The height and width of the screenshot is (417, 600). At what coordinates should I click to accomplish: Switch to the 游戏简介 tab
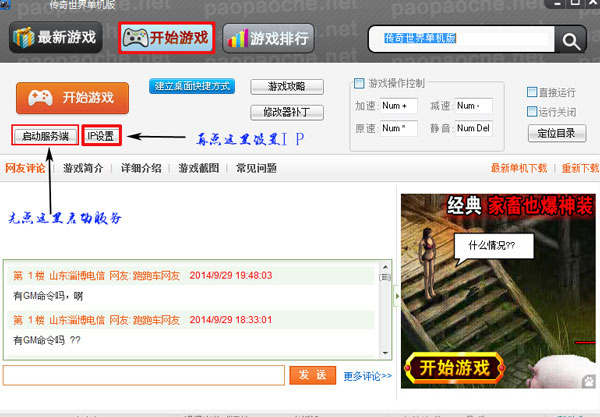point(83,168)
